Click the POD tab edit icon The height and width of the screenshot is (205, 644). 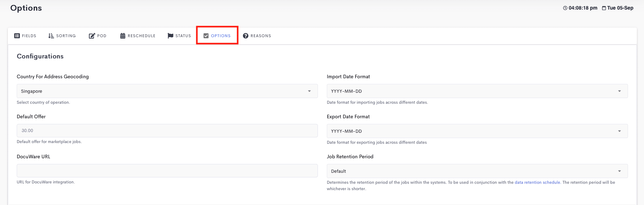92,36
